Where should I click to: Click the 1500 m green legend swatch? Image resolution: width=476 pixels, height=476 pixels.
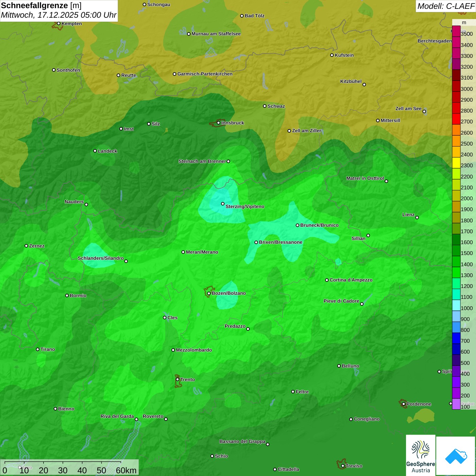pos(456,251)
